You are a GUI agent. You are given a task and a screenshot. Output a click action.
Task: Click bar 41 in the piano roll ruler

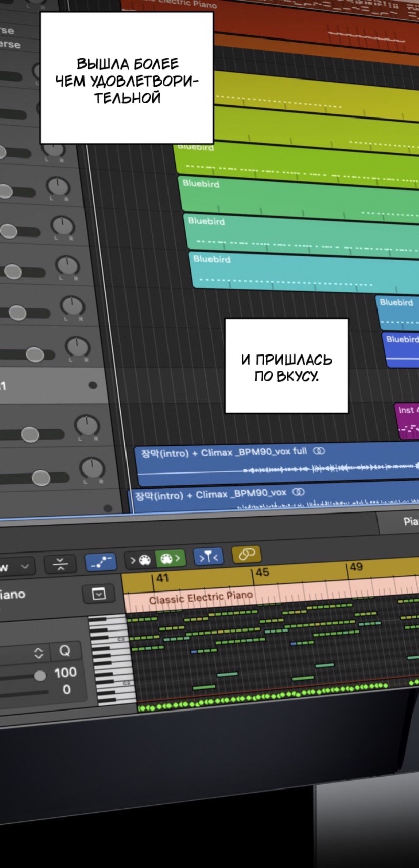(162, 578)
